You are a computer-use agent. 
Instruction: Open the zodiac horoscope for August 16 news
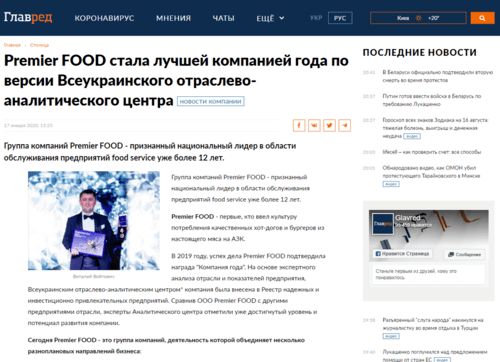[435, 128]
